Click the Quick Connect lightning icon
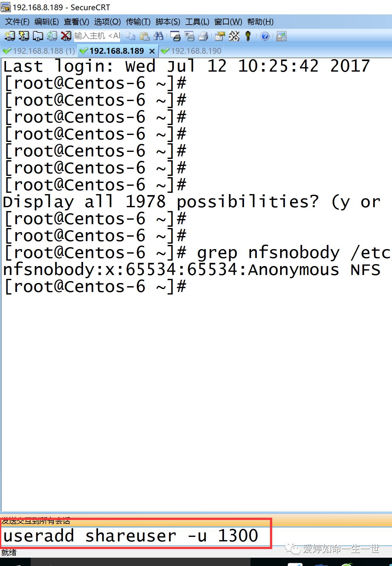This screenshot has height=566, width=392. 24,36
